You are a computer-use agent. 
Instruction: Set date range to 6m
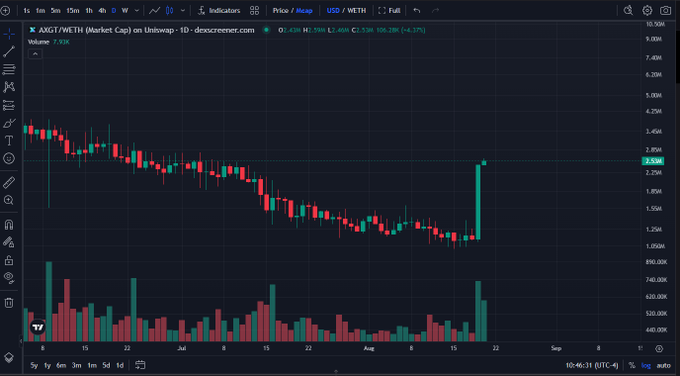pos(61,365)
